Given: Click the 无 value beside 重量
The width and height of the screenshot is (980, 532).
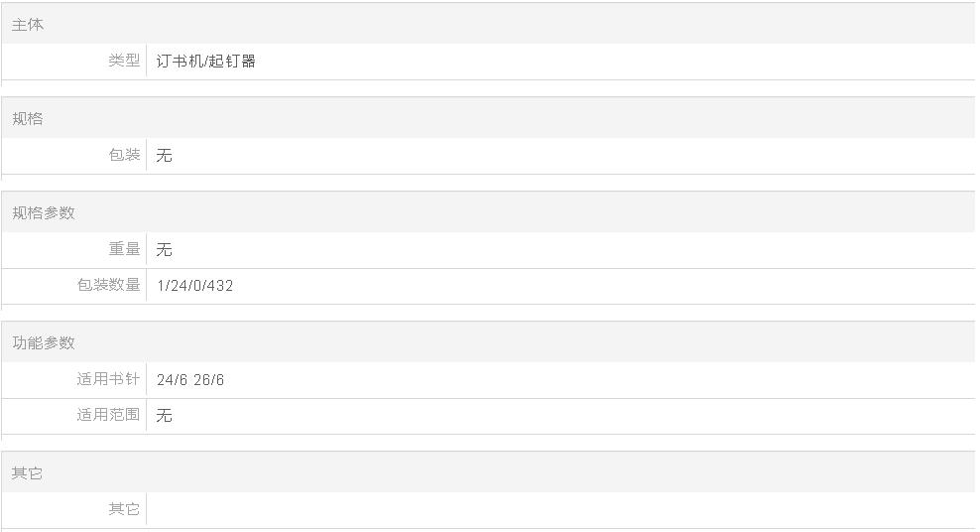Looking at the screenshot, I should (x=164, y=249).
